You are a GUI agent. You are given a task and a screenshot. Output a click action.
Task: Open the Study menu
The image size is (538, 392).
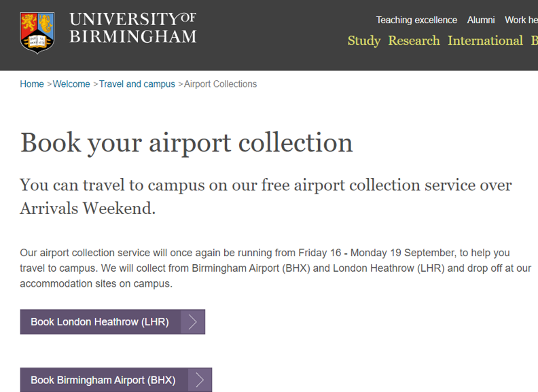[x=364, y=41]
